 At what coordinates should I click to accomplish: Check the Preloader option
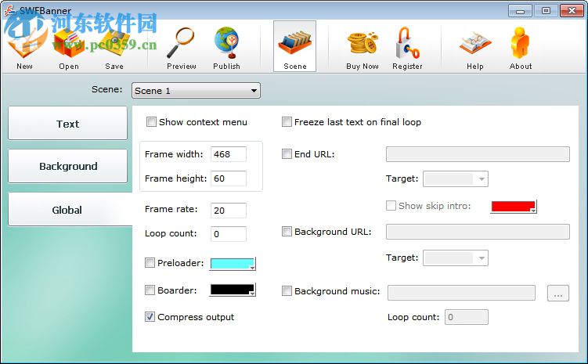coord(150,263)
